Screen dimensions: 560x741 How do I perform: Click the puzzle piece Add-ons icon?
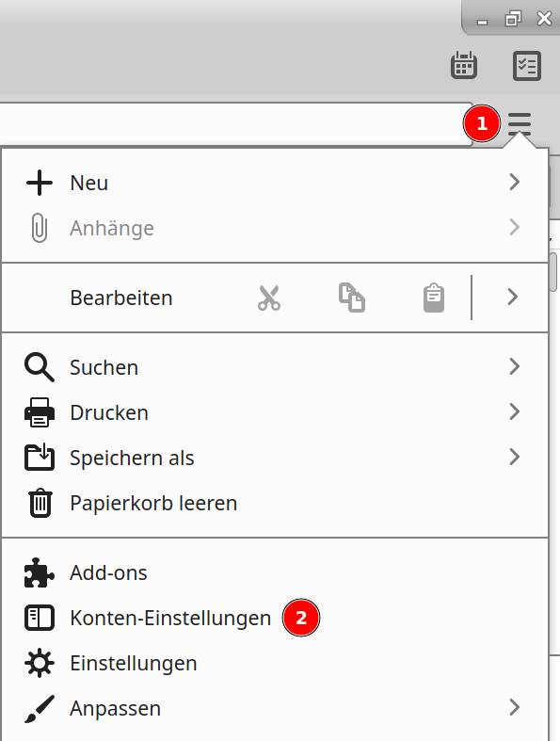pos(40,572)
